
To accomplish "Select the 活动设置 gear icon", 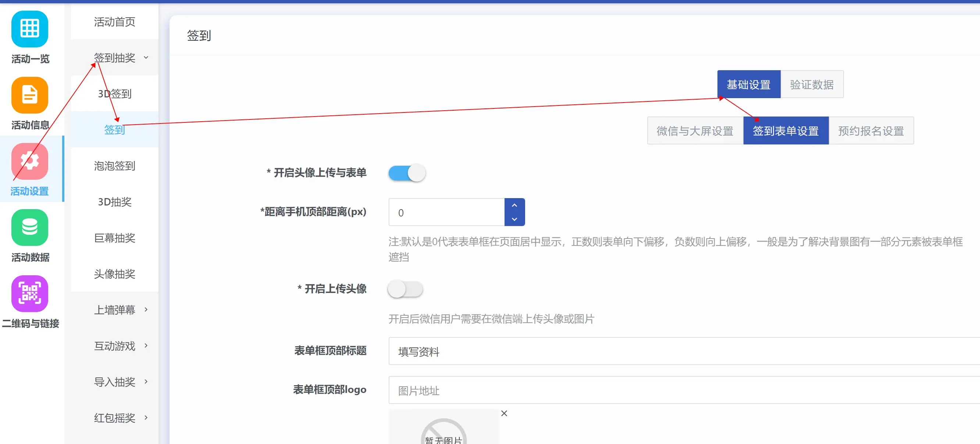I will (x=30, y=161).
